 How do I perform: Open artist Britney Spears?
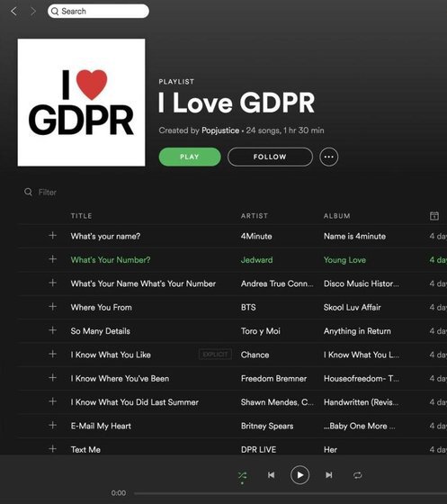coord(267,426)
